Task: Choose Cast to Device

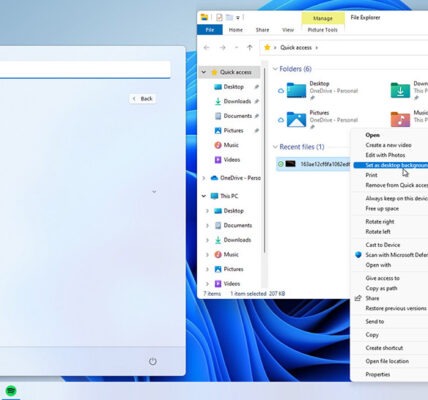Action: click(x=383, y=245)
